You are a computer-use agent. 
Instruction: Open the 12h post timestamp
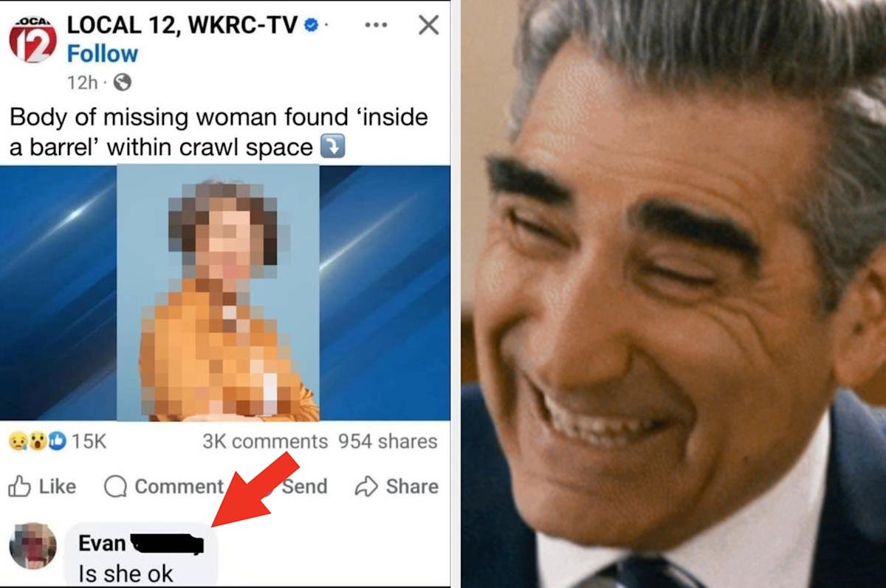click(82, 83)
